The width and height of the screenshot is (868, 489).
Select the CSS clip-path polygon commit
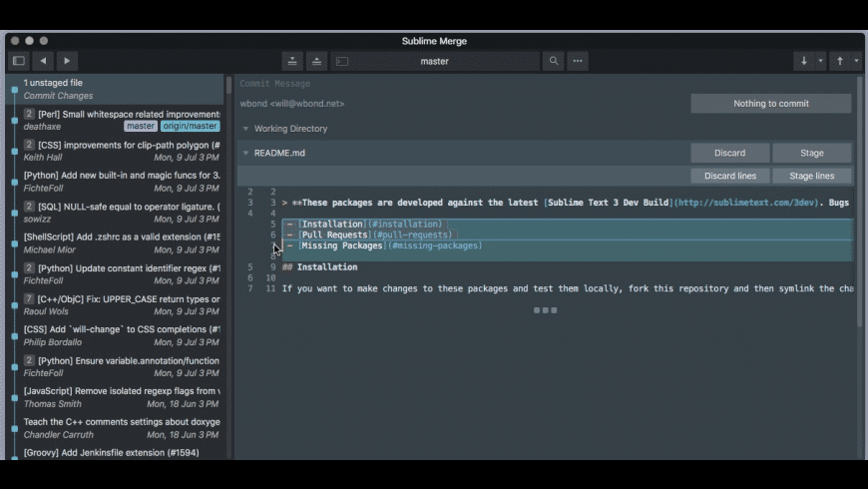[x=115, y=151]
